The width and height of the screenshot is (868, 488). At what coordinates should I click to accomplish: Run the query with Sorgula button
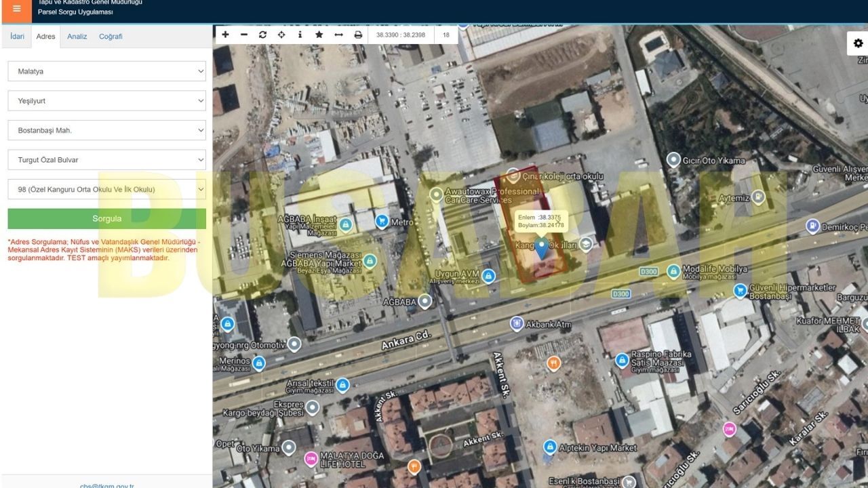(x=107, y=219)
